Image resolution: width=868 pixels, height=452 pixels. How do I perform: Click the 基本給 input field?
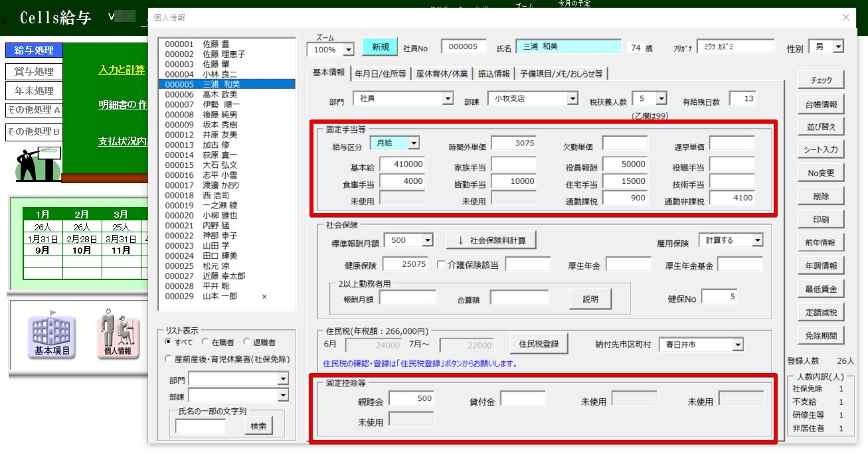coord(402,163)
